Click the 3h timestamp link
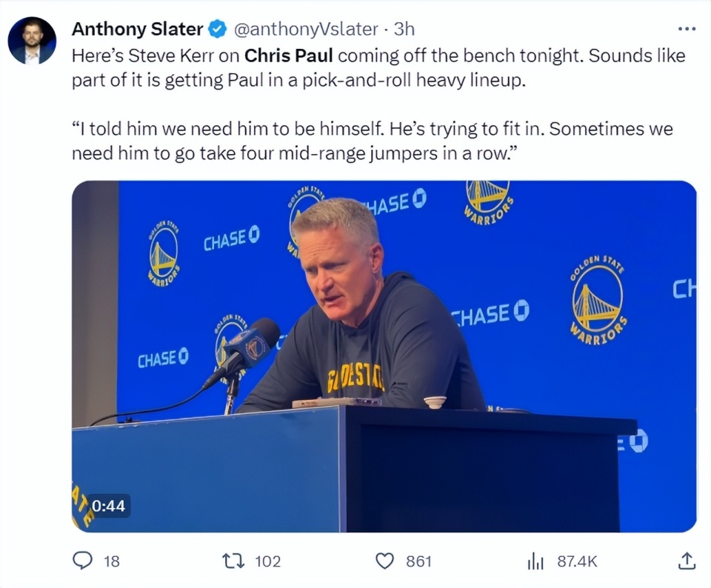This screenshot has height=588, width=711. pos(404,30)
